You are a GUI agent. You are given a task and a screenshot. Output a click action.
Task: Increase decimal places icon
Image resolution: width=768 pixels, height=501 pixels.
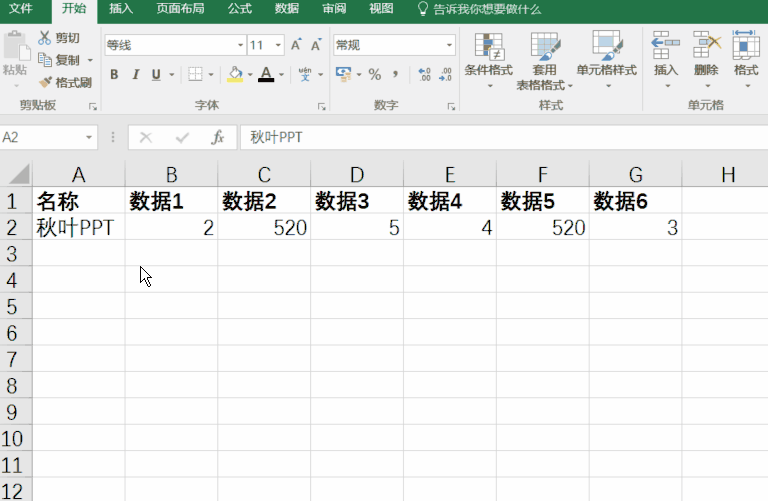click(424, 74)
